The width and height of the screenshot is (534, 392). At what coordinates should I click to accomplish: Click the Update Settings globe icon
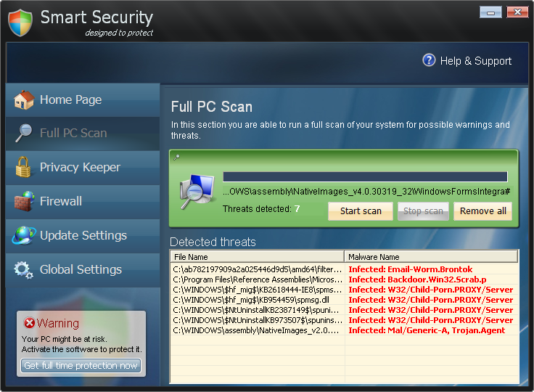click(x=24, y=235)
